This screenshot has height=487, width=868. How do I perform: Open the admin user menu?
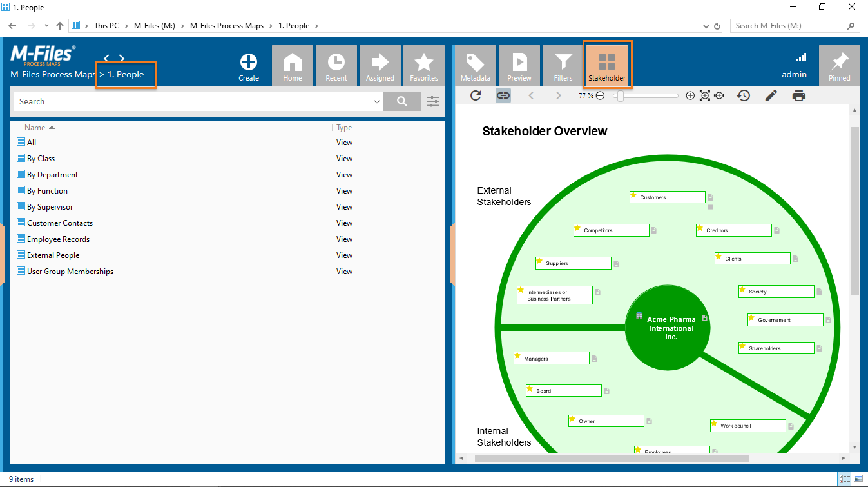(795, 74)
